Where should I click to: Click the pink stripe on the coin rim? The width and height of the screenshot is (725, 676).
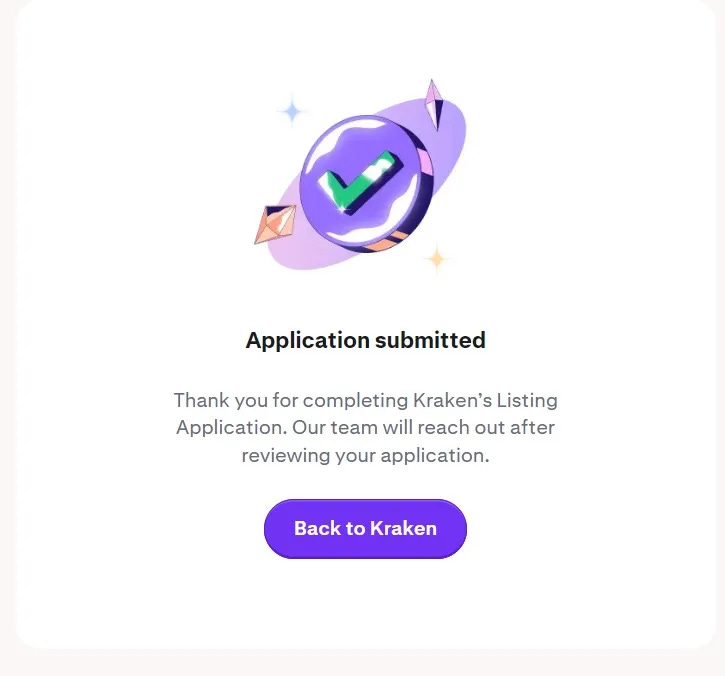click(426, 162)
